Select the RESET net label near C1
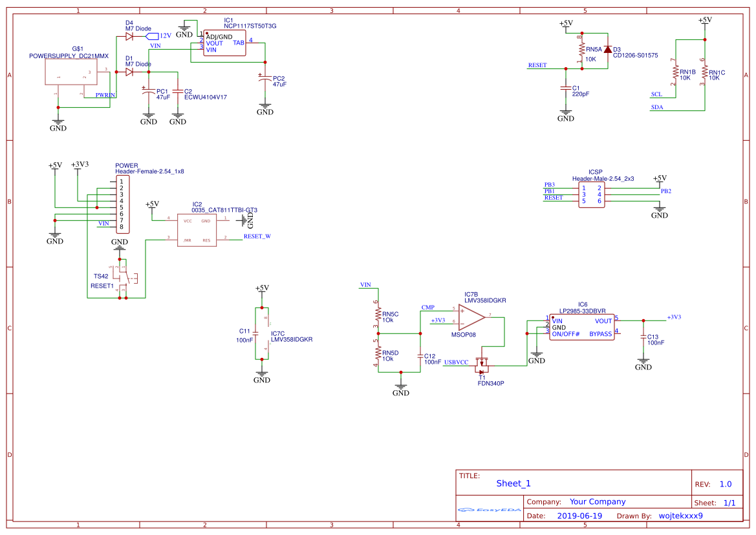The height and width of the screenshot is (535, 756). (x=537, y=65)
